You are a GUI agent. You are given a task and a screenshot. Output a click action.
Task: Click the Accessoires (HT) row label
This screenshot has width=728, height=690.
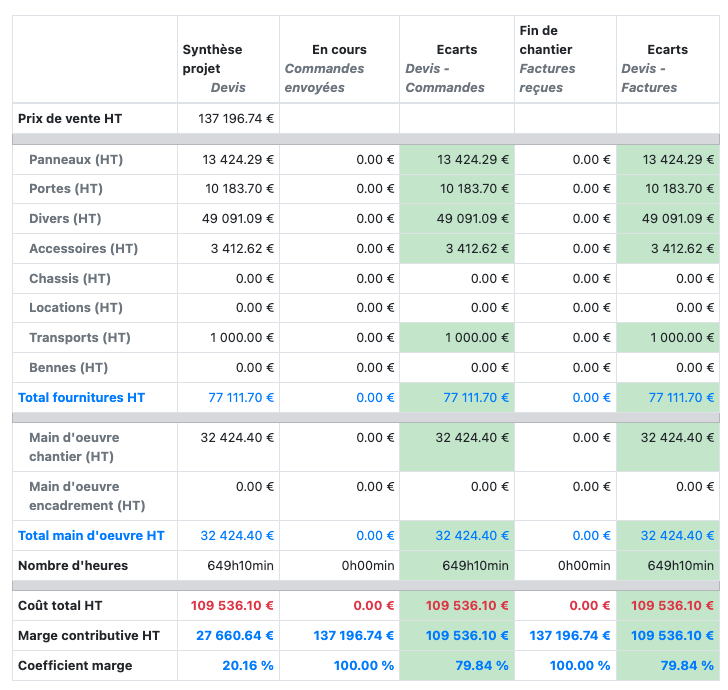coord(83,248)
